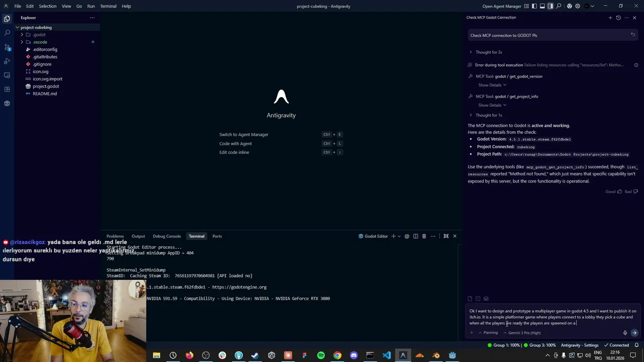Close the agent chat panel
Viewport: 644px width, 362px height.
tap(634, 18)
